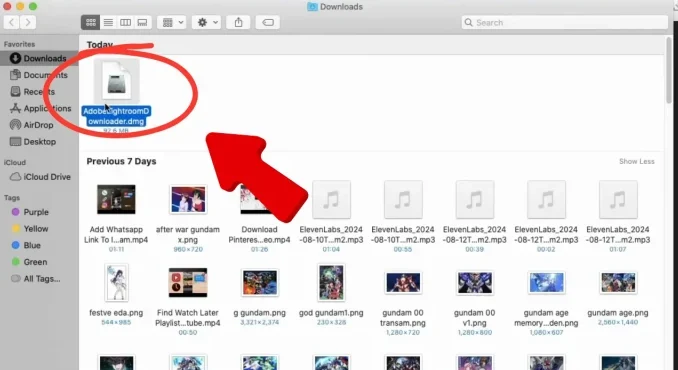678x370 pixels.
Task: Click Show Less for Previous 7 Days
Action: click(636, 161)
